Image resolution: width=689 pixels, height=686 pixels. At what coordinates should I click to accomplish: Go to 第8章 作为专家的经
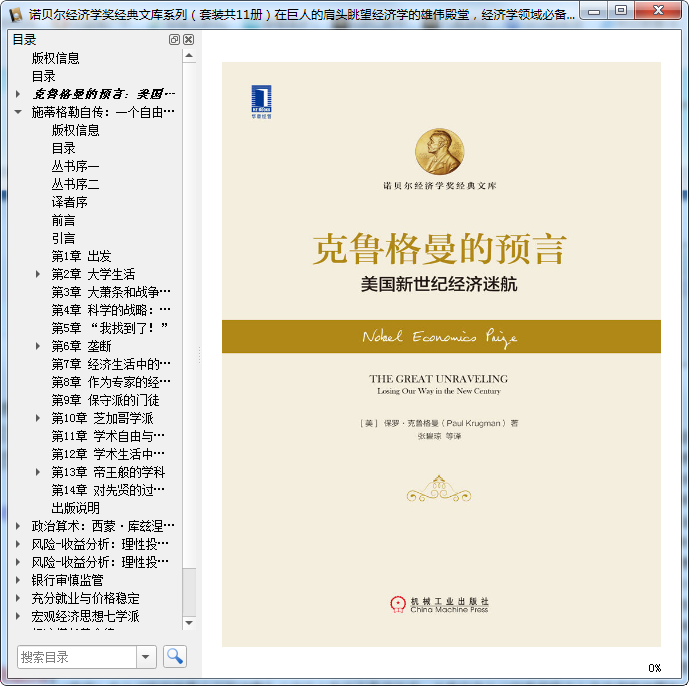(111, 382)
